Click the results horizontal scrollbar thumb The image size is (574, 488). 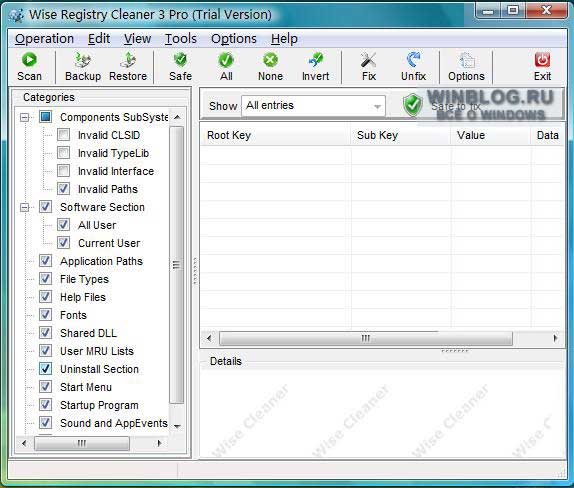[366, 338]
